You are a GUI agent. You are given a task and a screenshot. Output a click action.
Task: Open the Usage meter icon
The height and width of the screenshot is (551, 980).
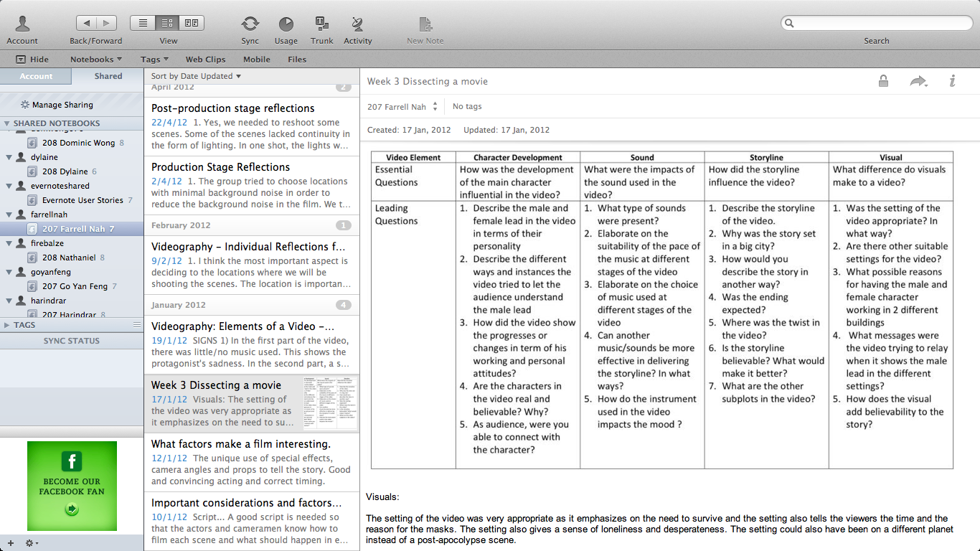(286, 24)
